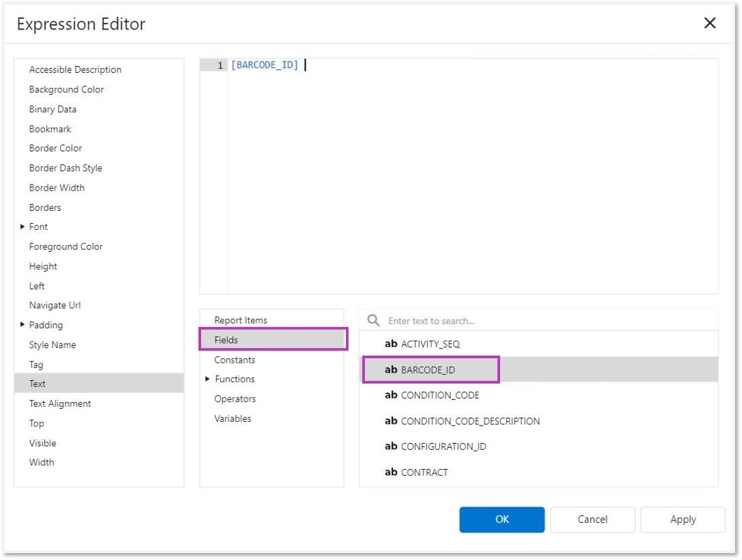The image size is (742, 560).
Task: Expand the Font property arrow
Action: pyautogui.click(x=22, y=227)
